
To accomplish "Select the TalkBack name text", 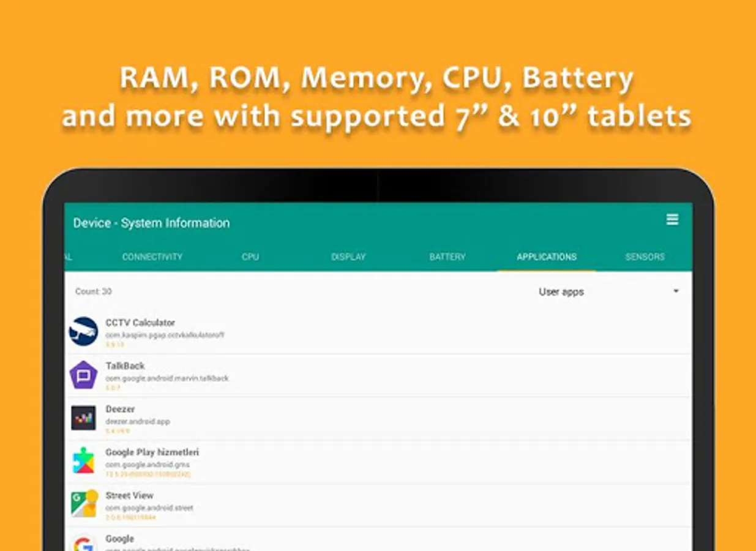I will click(x=125, y=365).
